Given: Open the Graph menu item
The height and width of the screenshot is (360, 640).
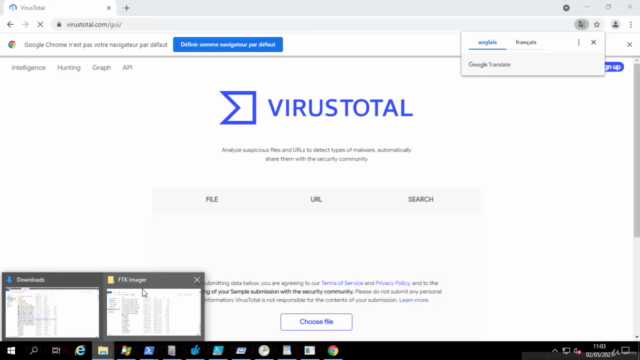Looking at the screenshot, I should tap(101, 68).
